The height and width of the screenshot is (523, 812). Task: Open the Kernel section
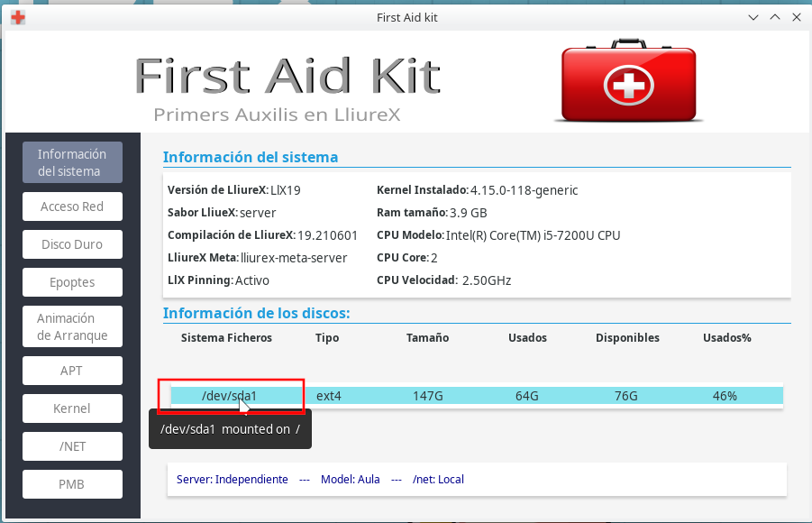pos(72,408)
